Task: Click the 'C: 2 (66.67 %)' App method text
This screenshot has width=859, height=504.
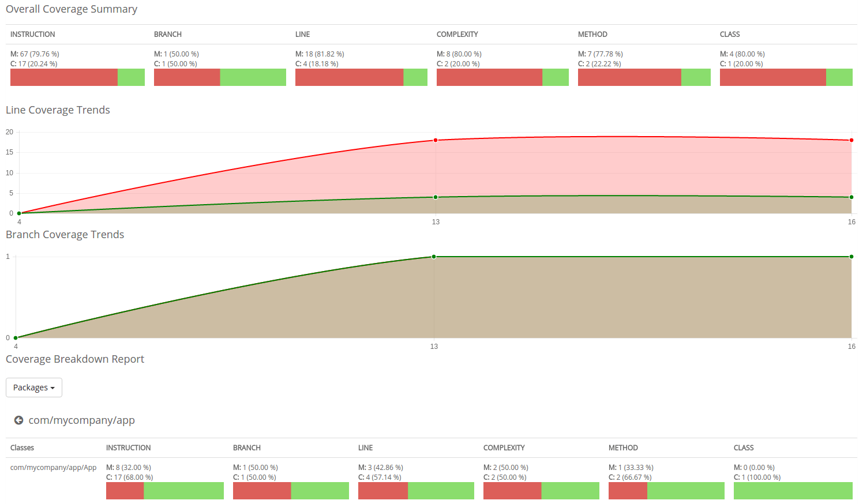Action: (630, 477)
